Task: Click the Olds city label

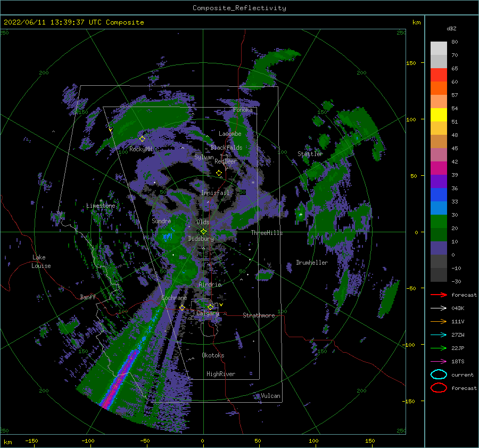Action: click(203, 222)
